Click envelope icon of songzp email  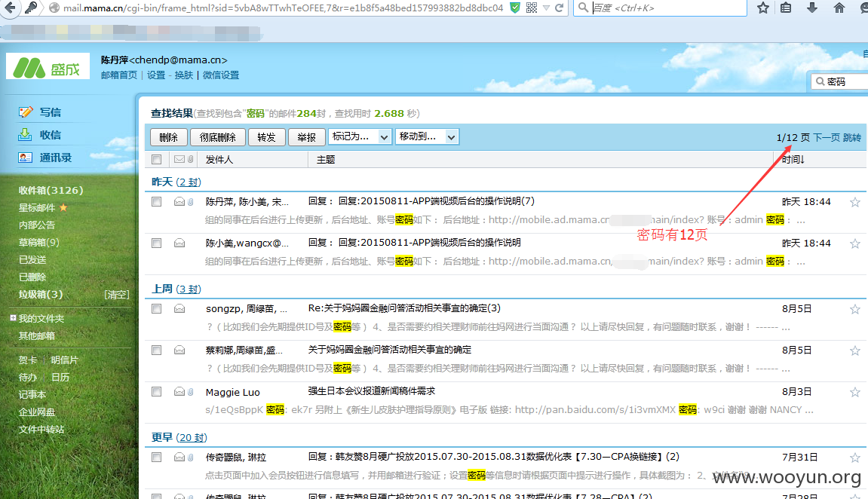179,309
